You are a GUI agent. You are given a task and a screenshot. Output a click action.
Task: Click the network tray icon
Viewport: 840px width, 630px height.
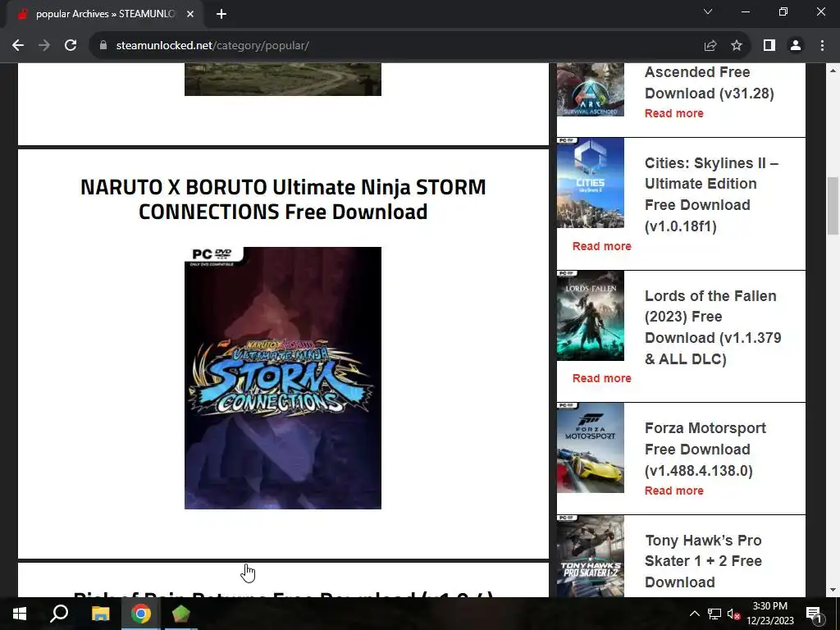(714, 614)
